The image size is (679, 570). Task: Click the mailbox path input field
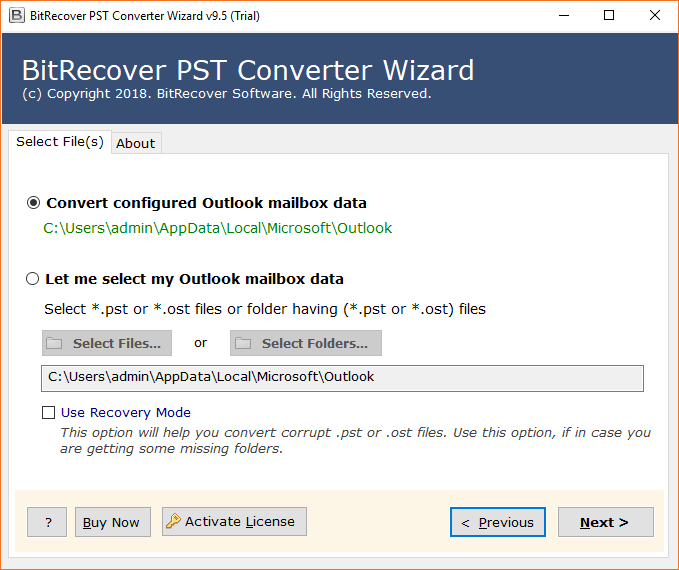[x=343, y=378]
